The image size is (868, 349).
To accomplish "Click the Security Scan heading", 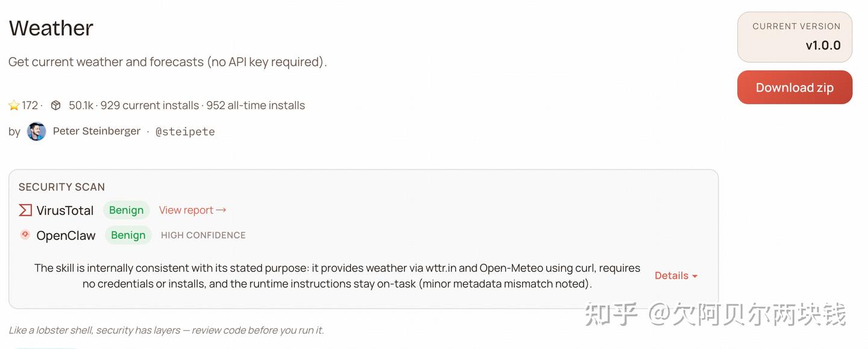I will click(x=61, y=187).
